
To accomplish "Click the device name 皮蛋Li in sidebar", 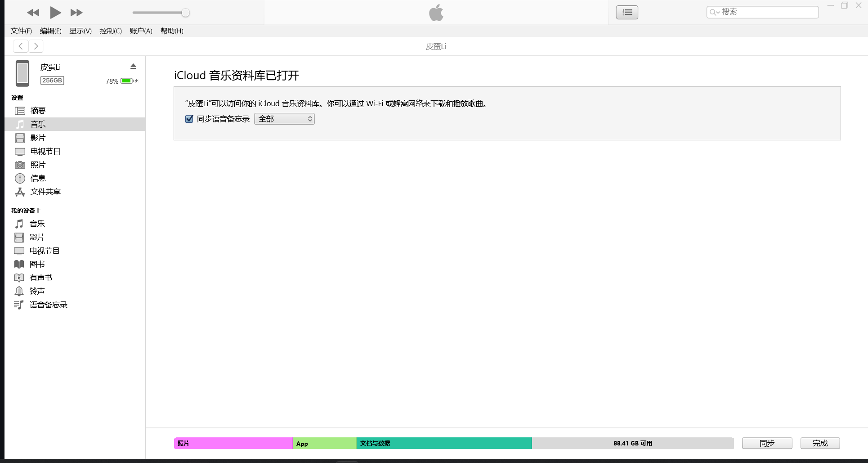I will [50, 67].
